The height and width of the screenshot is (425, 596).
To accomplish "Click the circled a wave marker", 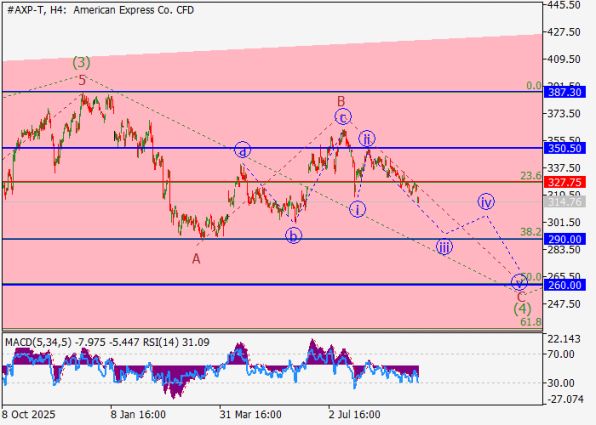I will click(x=243, y=150).
